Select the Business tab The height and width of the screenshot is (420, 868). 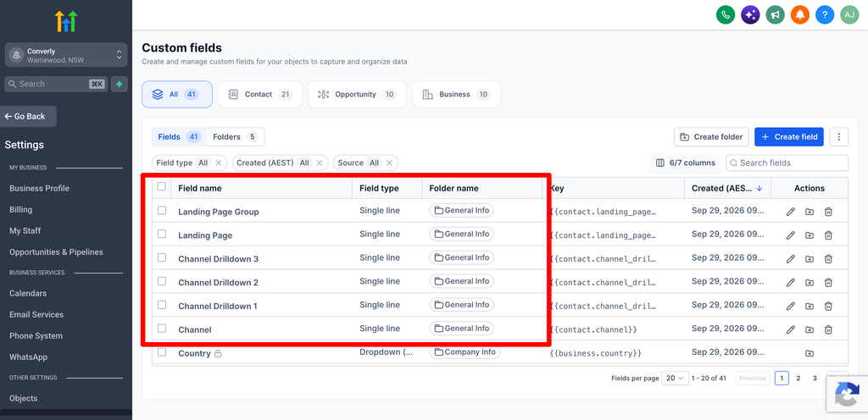tap(456, 95)
